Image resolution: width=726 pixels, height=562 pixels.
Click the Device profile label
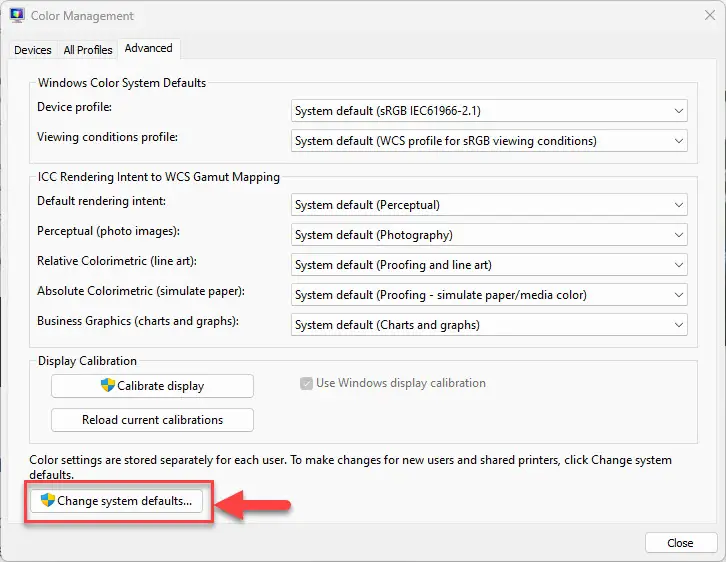coord(75,107)
